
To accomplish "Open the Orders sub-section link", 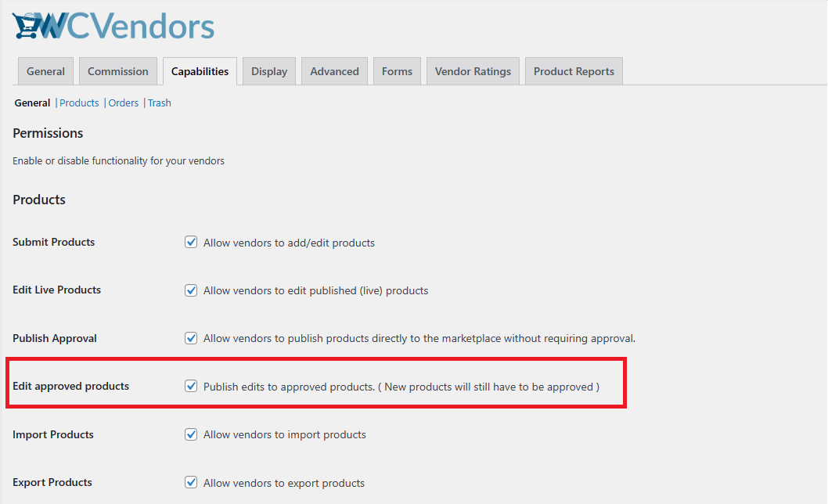I will [123, 103].
